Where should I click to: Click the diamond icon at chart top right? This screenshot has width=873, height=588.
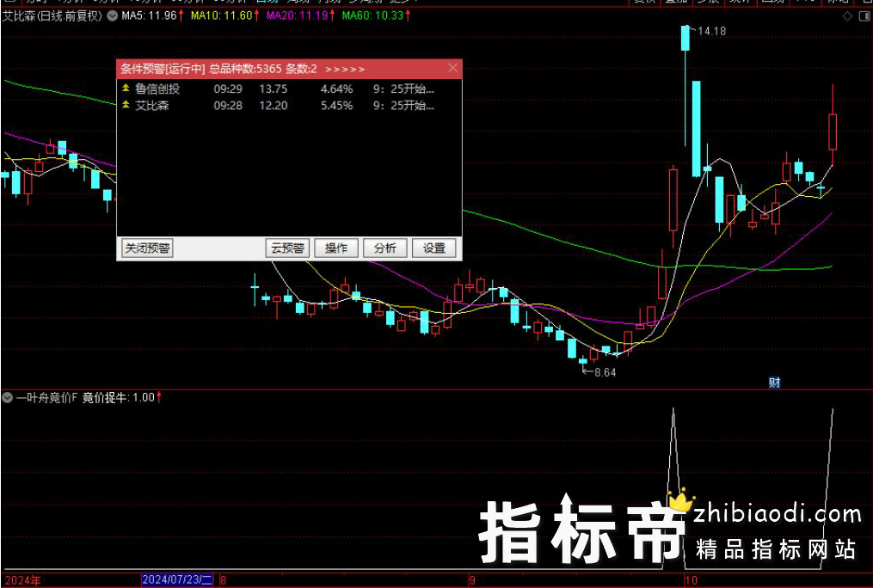[847, 16]
